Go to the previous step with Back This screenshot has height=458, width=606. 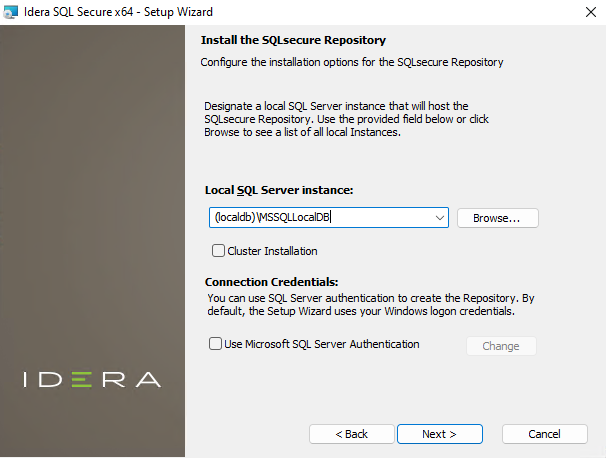coord(351,434)
